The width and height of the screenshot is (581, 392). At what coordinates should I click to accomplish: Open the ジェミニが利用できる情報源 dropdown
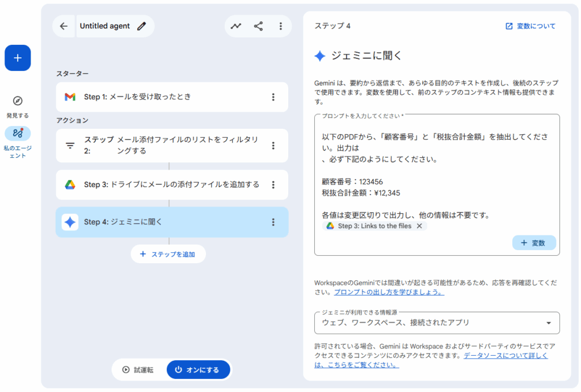tap(437, 322)
